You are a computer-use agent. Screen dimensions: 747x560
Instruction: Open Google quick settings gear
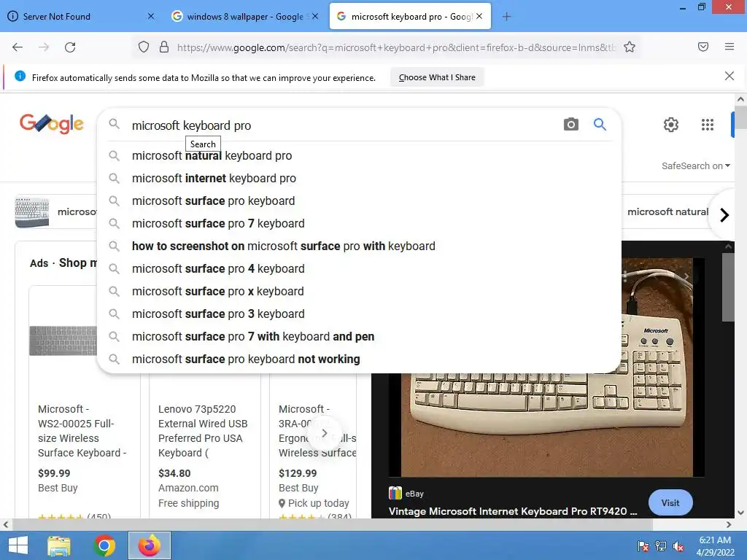[x=671, y=125]
